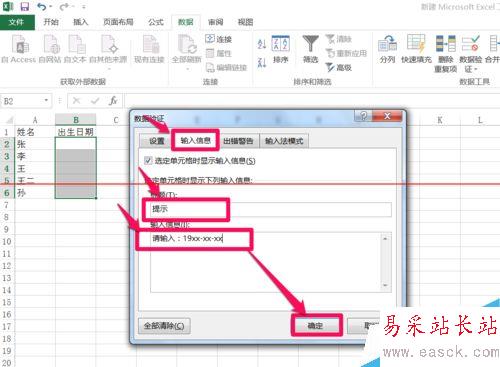This screenshot has height=367, width=500.
Task: Click the select-all corner triangle
Action: point(9,120)
